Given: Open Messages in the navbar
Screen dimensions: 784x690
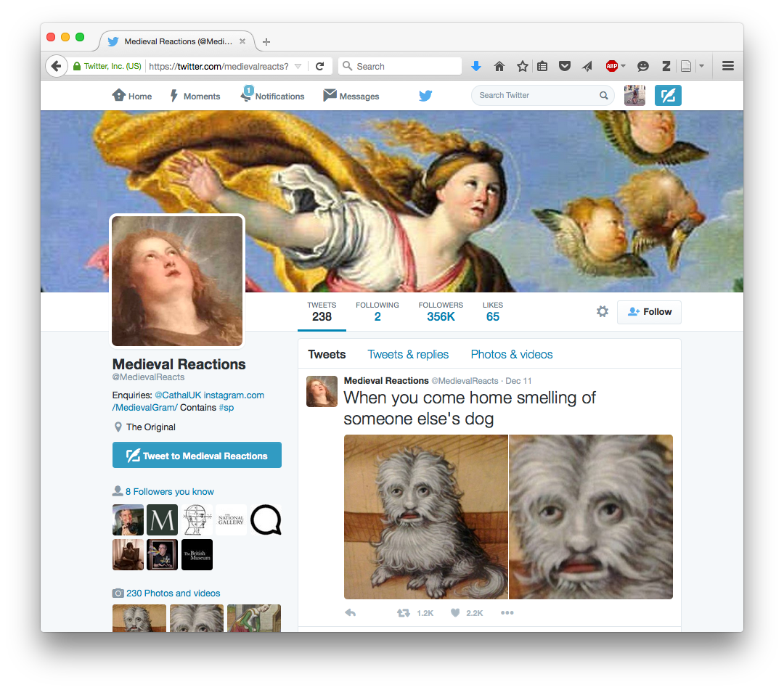Looking at the screenshot, I should (351, 96).
